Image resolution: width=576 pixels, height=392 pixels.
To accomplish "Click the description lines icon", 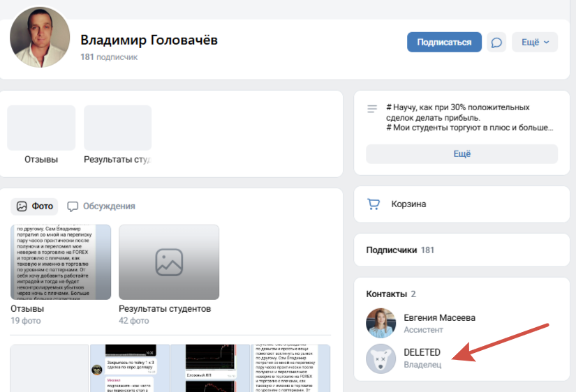I will tap(372, 109).
